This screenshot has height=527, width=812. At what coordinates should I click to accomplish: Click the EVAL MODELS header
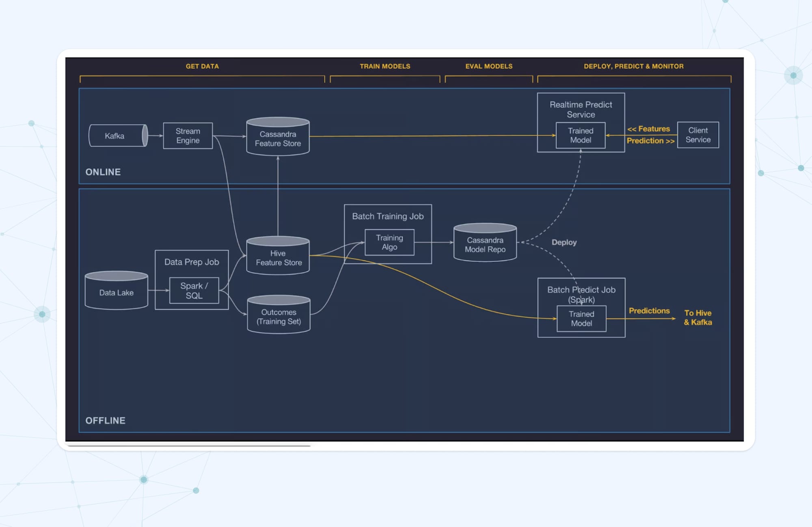coord(489,66)
